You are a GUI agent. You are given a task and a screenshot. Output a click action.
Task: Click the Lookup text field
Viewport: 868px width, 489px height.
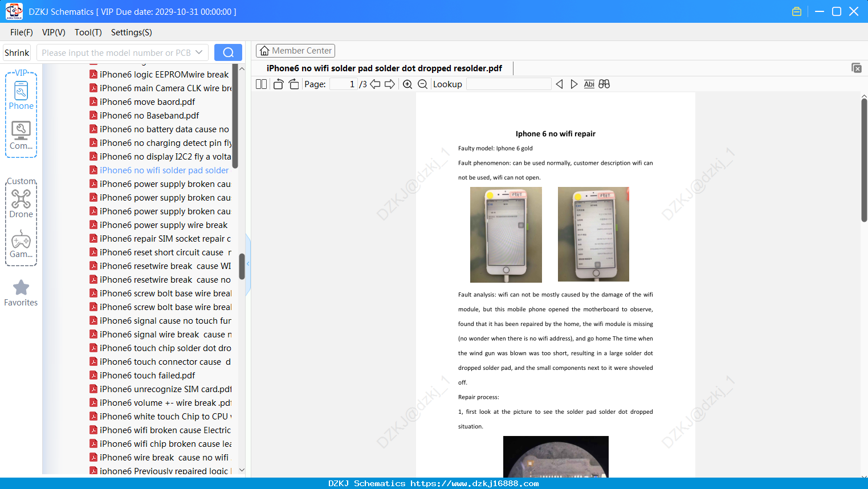[x=508, y=84]
